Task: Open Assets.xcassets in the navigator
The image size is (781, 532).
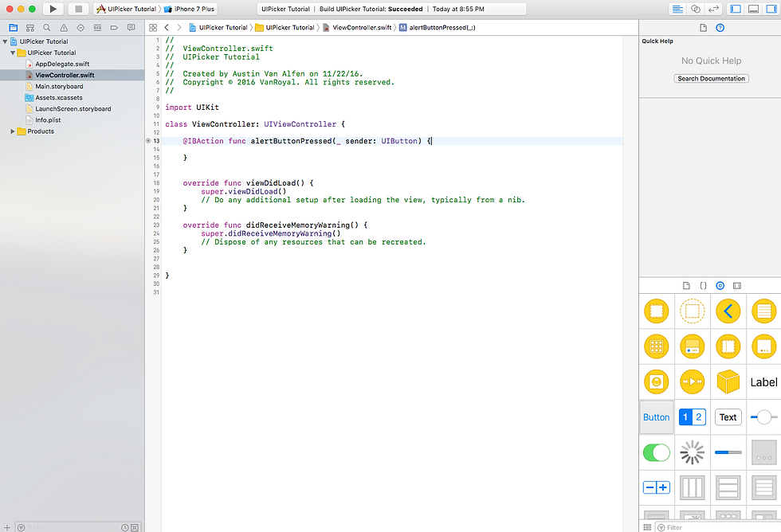Action: point(59,98)
